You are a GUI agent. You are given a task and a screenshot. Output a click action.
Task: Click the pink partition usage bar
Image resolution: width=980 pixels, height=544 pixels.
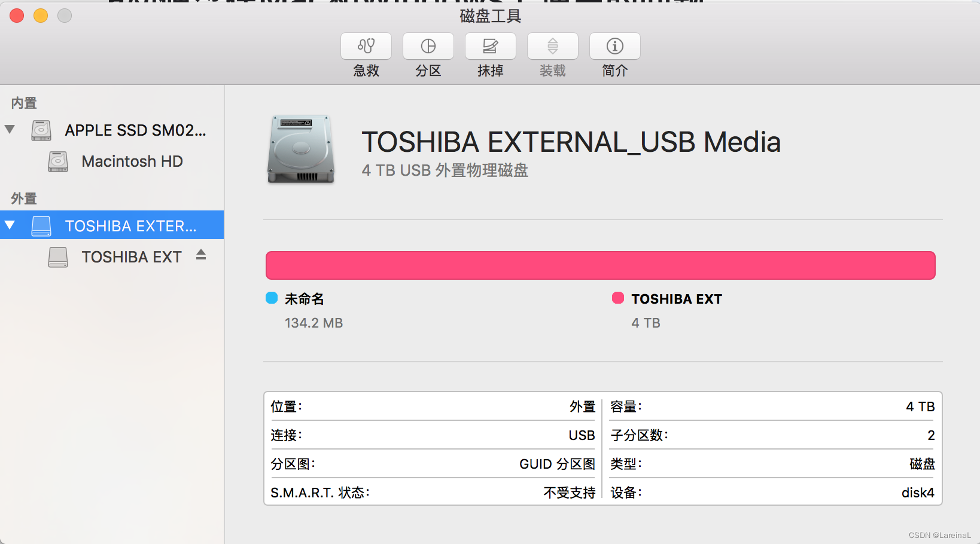(601, 265)
